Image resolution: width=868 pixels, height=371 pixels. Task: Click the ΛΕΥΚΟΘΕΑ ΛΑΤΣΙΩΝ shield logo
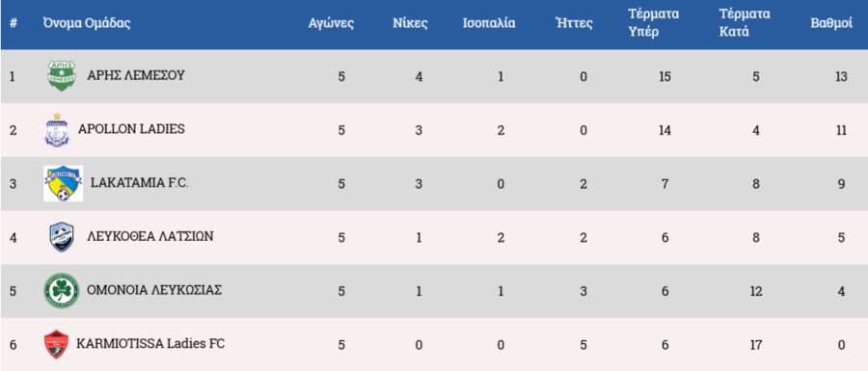point(62,237)
